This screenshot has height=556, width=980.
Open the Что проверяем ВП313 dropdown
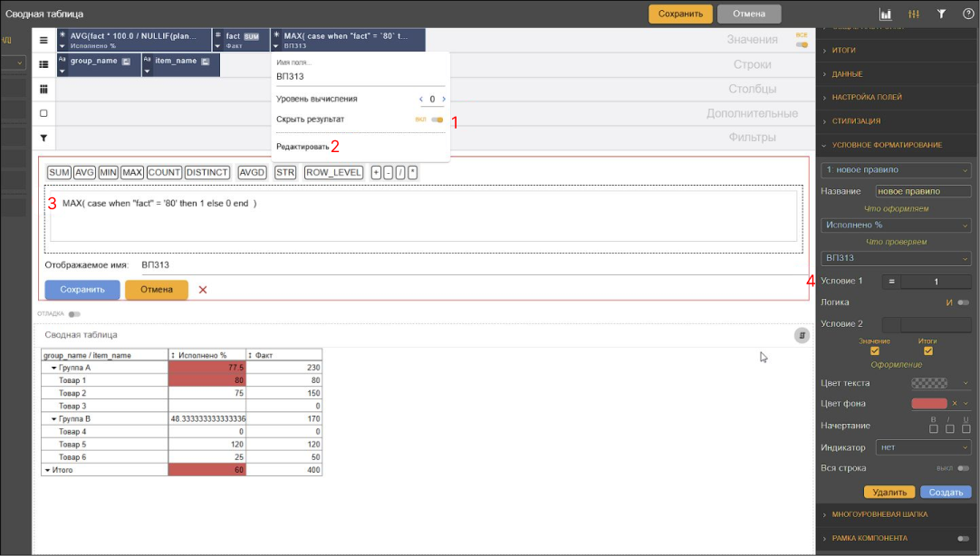pyautogui.click(x=897, y=258)
